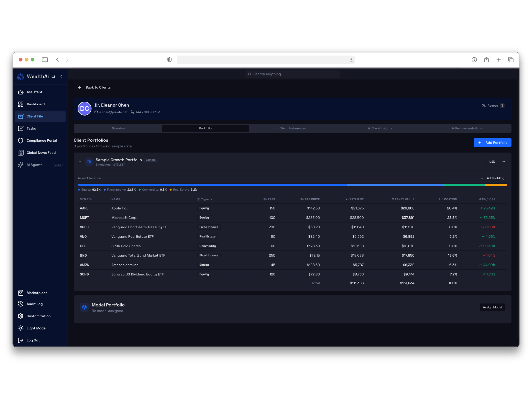Toggle Light Mode in sidebar
The width and height of the screenshot is (532, 399).
coord(21,328)
